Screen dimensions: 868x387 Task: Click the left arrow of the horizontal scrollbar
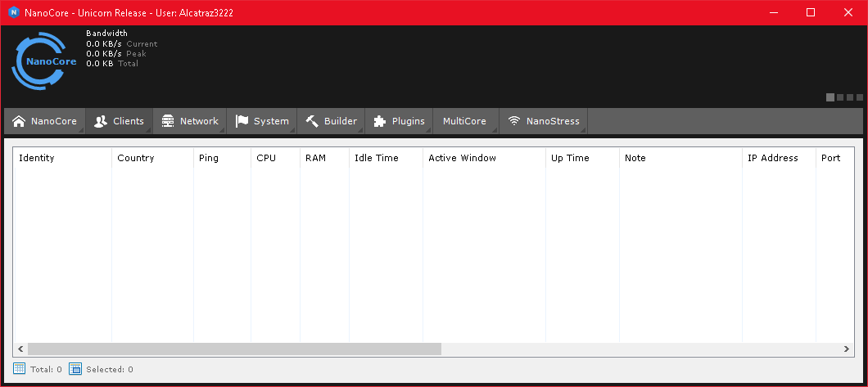20,349
